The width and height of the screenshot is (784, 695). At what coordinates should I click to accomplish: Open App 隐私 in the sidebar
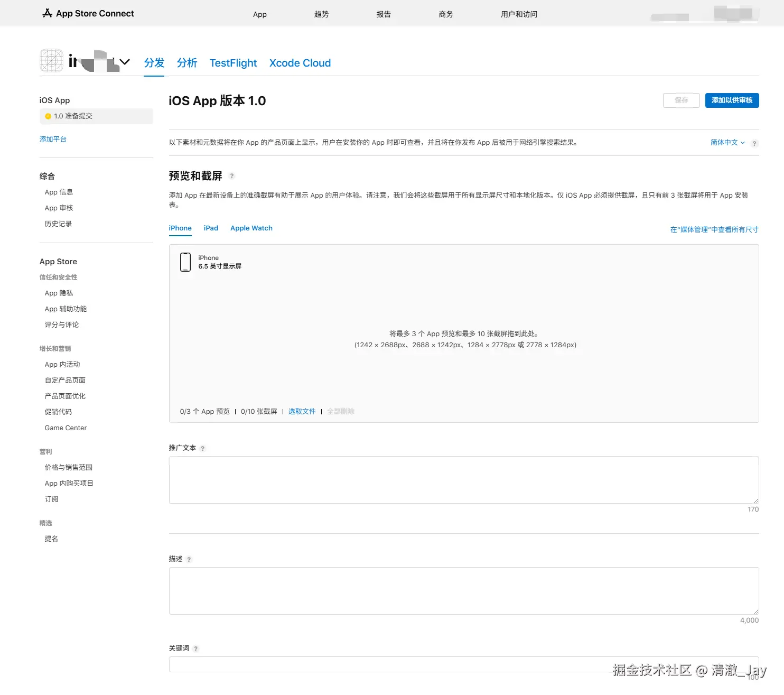[x=59, y=293]
